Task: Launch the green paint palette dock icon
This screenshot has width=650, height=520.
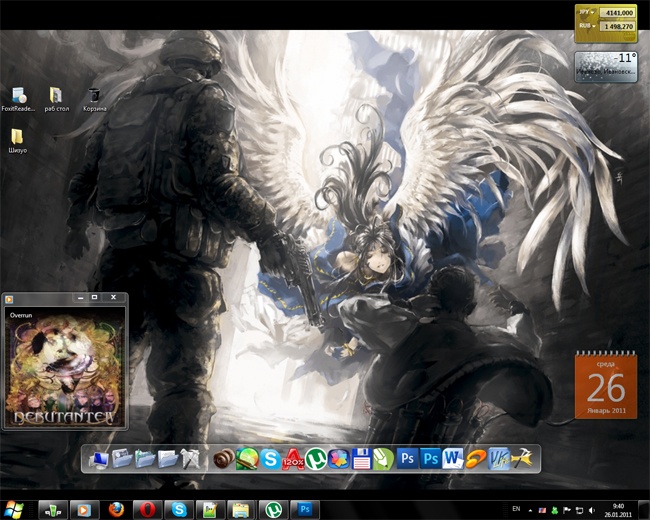Action: [247, 459]
